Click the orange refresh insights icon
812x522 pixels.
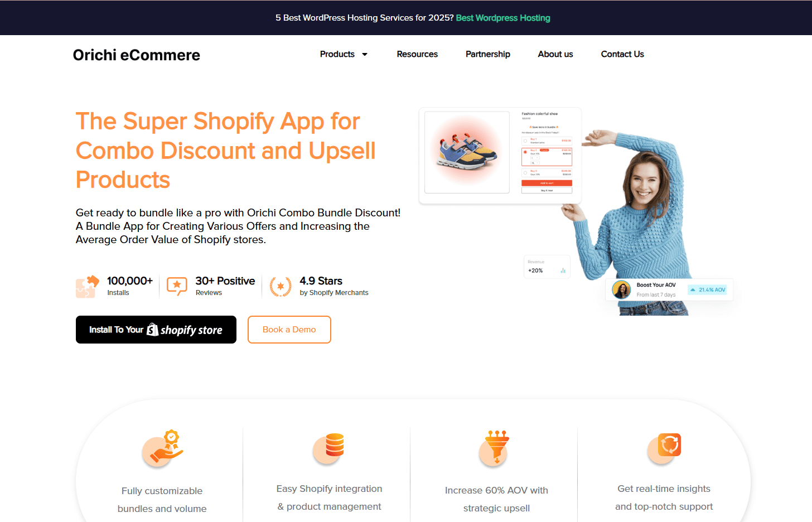coord(664,448)
